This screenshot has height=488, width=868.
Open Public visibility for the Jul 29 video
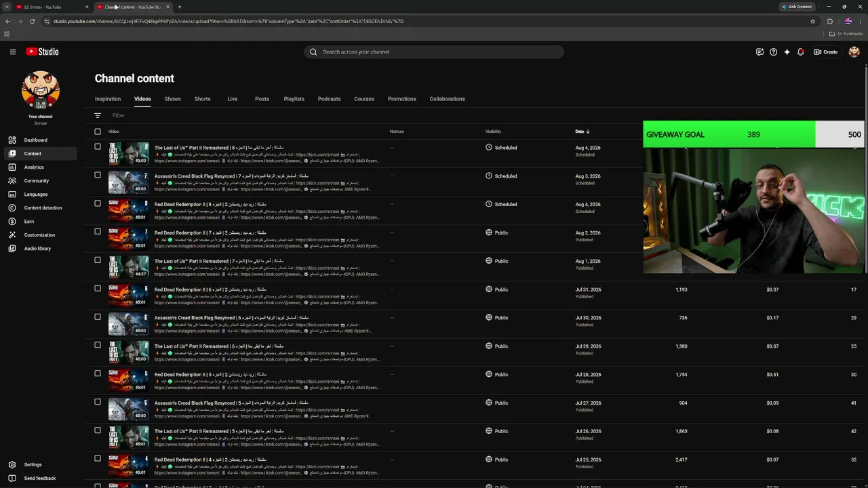497,346
